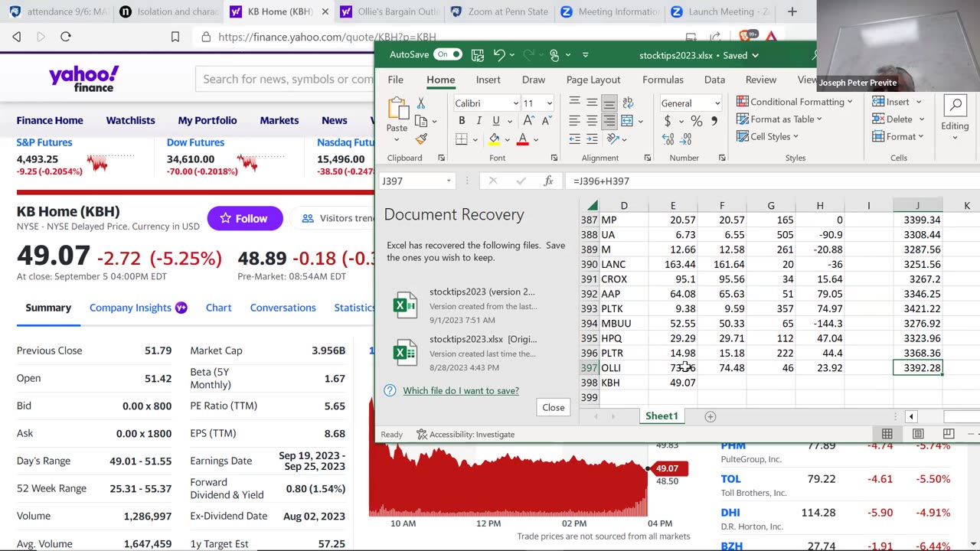The image size is (980, 551).
Task: Toggle Italic formatting
Action: point(479,121)
